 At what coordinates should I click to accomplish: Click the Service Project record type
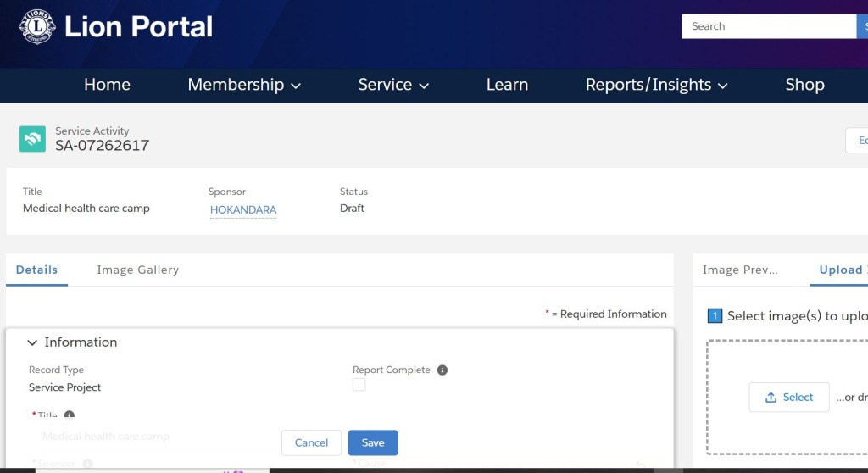pos(64,387)
